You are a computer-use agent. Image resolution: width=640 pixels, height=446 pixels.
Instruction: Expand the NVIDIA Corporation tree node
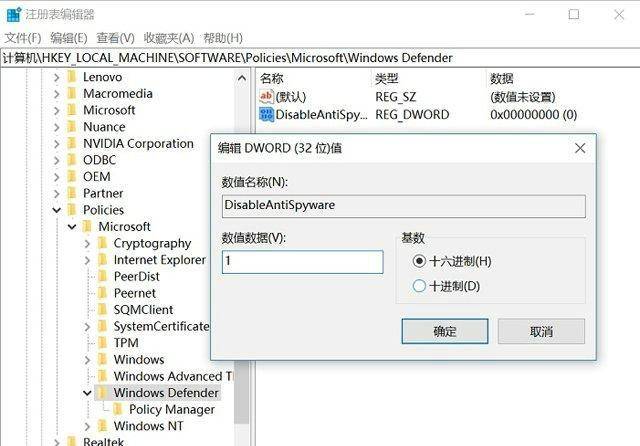pos(56,144)
